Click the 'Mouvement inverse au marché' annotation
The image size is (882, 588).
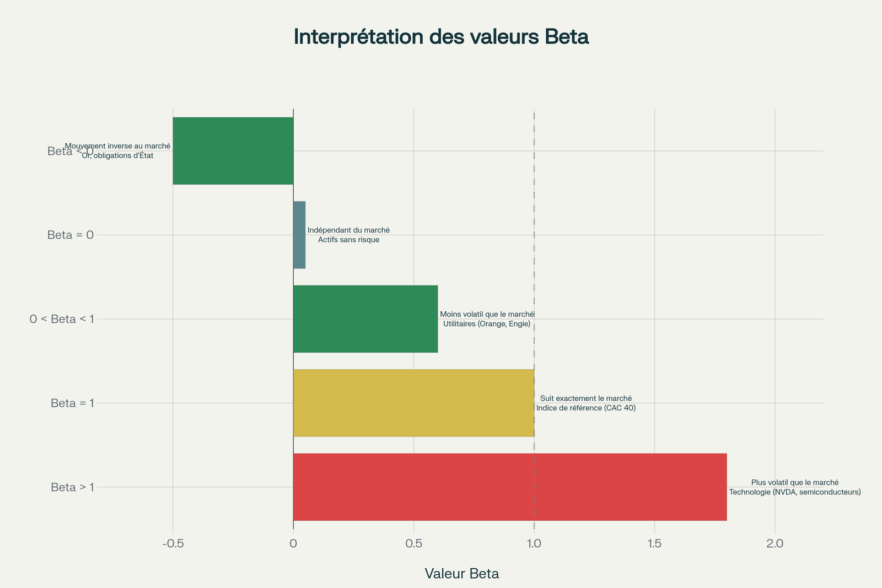pyautogui.click(x=117, y=146)
